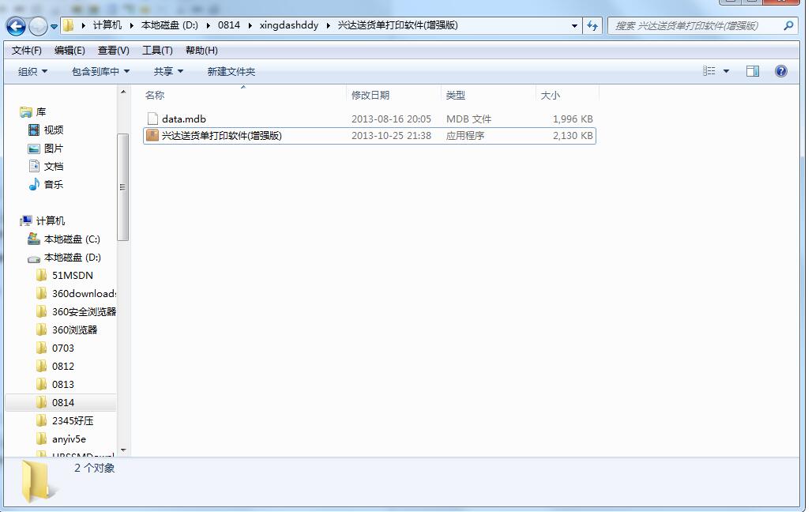Open 音乐 library
Screen dimensions: 812x512
click(x=54, y=184)
